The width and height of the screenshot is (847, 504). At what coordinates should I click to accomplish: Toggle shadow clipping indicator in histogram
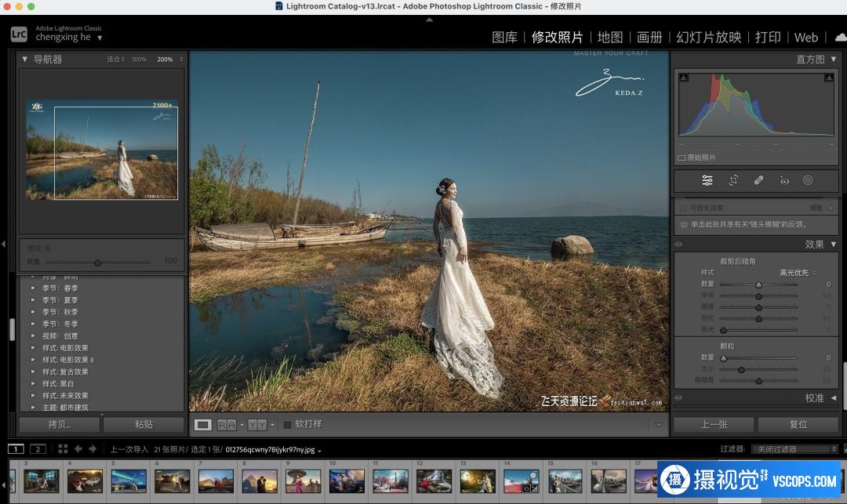[683, 78]
